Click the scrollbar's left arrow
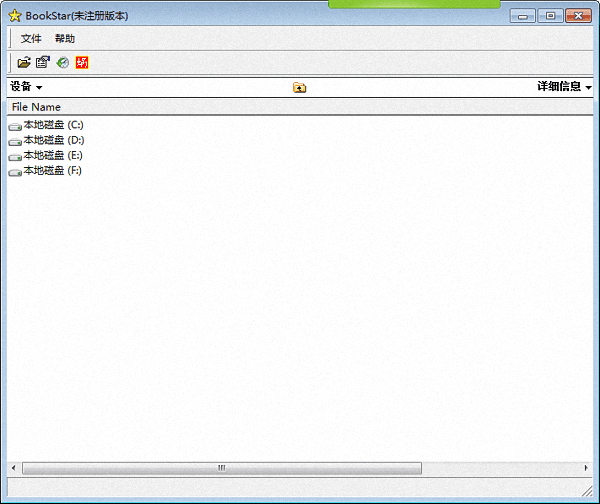Screen dimensions: 600x504 (x=14, y=468)
